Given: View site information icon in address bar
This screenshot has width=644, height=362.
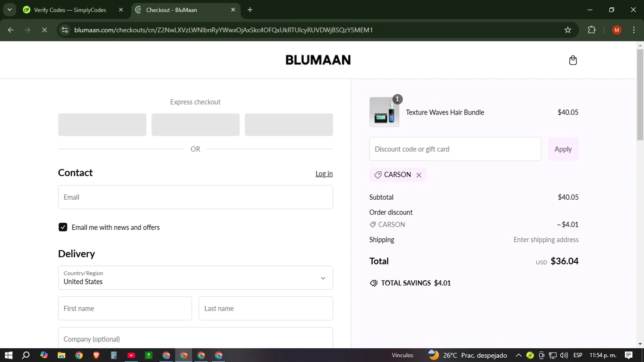Looking at the screenshot, I should tap(65, 30).
